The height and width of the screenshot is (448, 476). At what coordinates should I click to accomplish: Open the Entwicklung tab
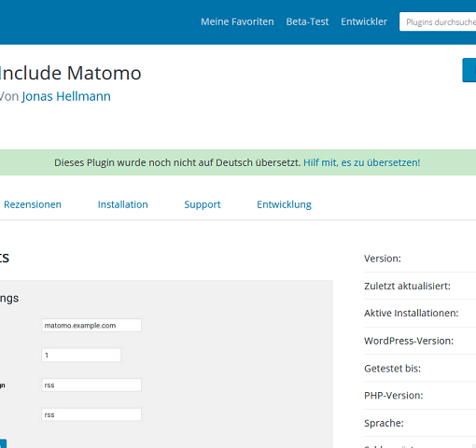tap(284, 204)
